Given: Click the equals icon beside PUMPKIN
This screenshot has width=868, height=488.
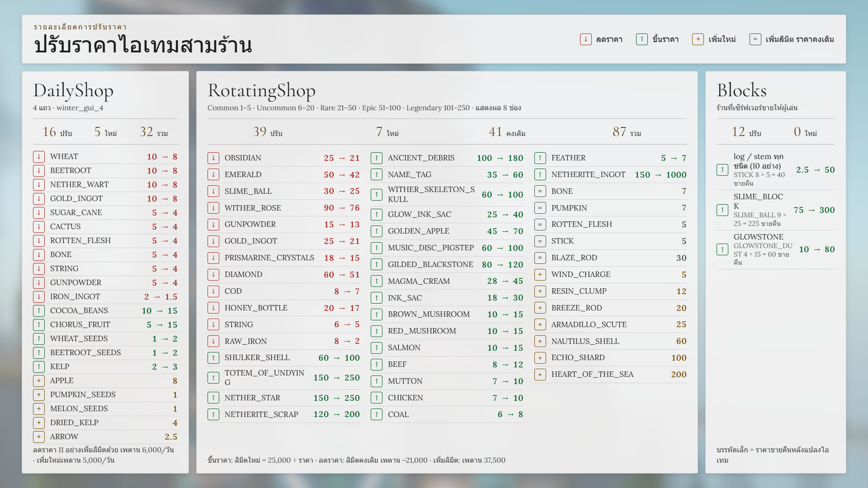Looking at the screenshot, I should point(540,208).
